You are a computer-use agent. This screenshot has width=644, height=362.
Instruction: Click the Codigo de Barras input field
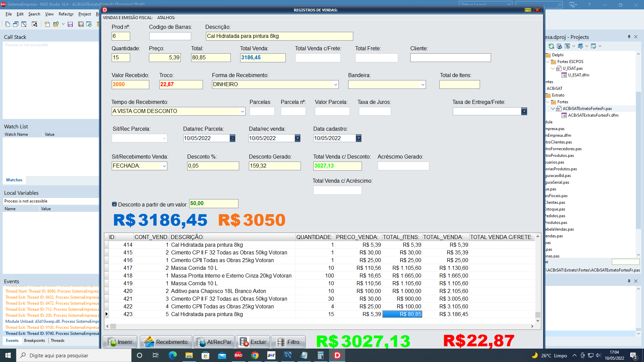[170, 36]
